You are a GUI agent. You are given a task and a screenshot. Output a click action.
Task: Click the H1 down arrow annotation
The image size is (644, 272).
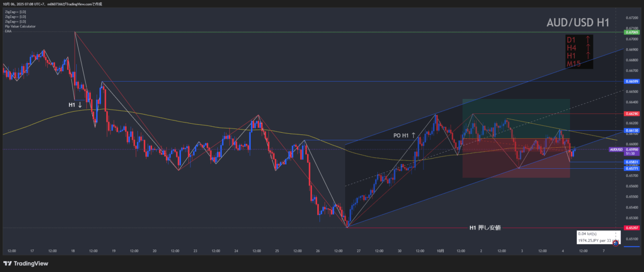(75, 104)
